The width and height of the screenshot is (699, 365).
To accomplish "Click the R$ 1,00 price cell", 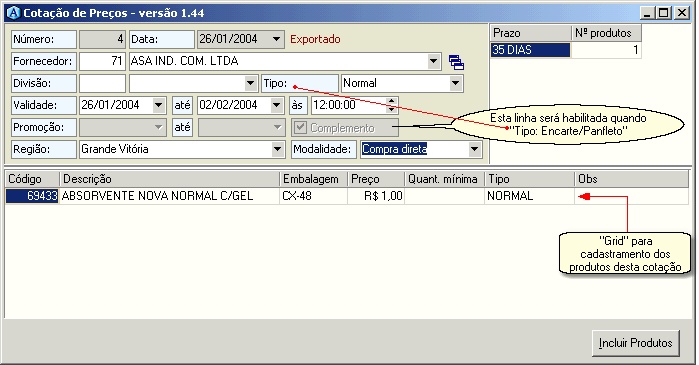I will click(x=376, y=196).
